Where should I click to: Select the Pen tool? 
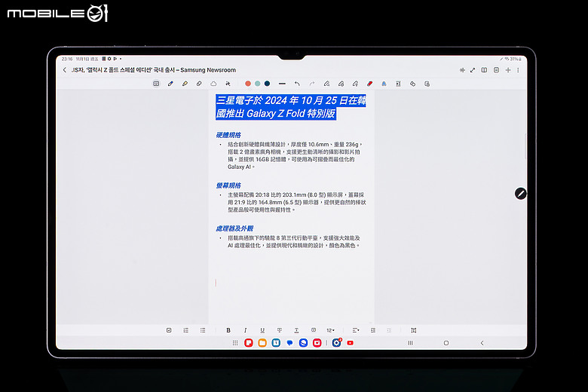pos(170,84)
